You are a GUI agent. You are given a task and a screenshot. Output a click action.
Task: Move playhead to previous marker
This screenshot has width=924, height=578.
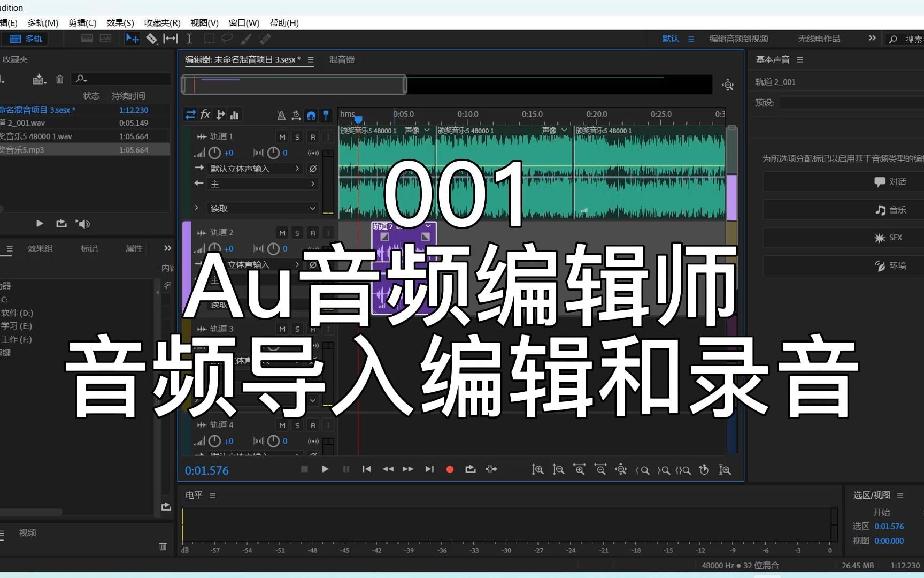[x=366, y=469]
